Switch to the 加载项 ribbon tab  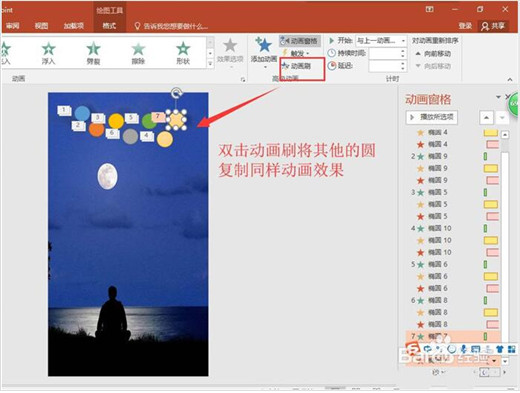(x=74, y=26)
